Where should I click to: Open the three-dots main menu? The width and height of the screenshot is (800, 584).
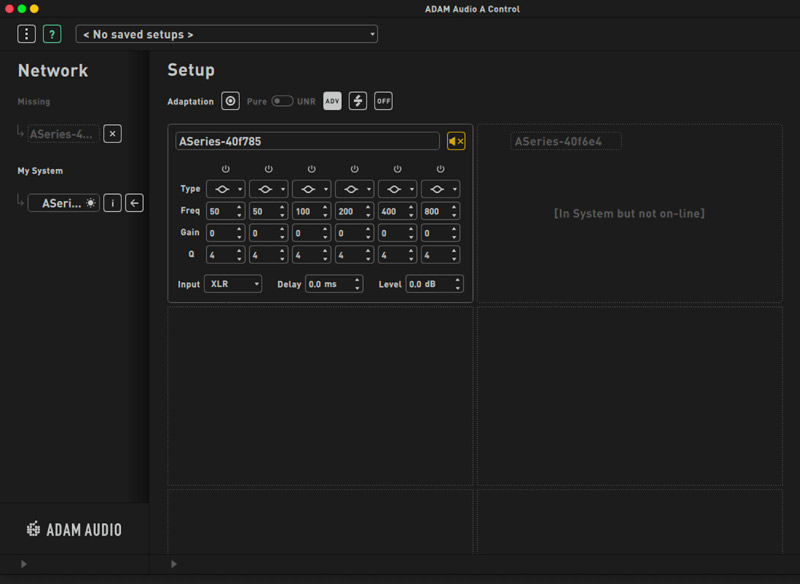tap(27, 34)
